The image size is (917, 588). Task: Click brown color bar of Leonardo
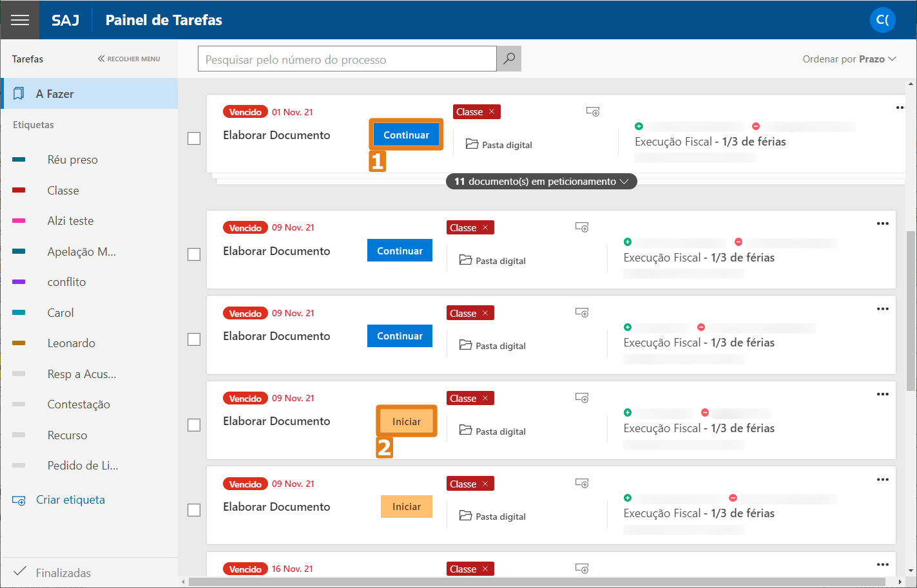click(x=19, y=343)
